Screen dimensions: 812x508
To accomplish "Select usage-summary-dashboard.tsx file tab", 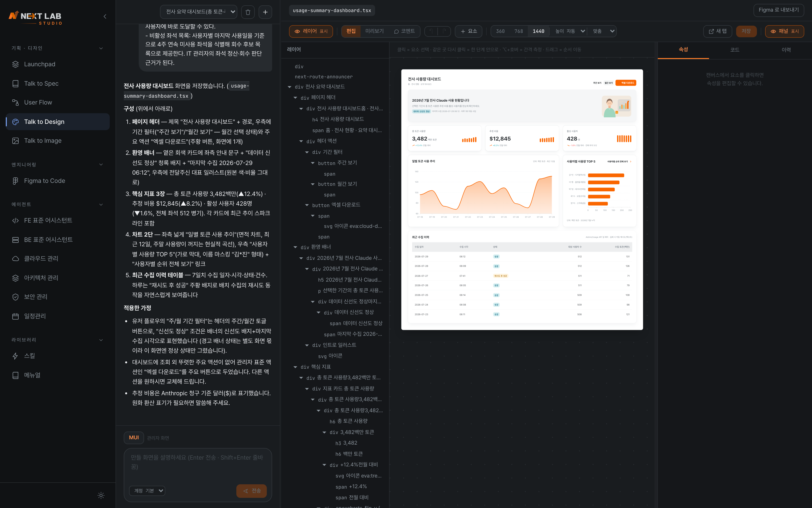I will pyautogui.click(x=332, y=10).
